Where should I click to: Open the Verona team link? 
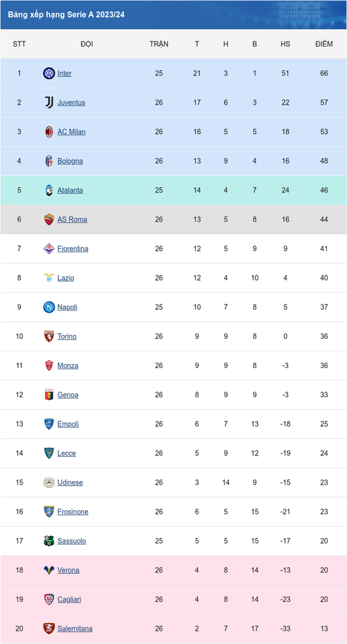pos(68,570)
